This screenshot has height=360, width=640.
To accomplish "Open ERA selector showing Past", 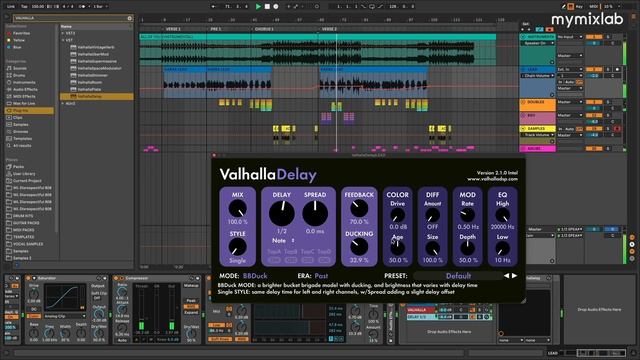I will coord(321,276).
